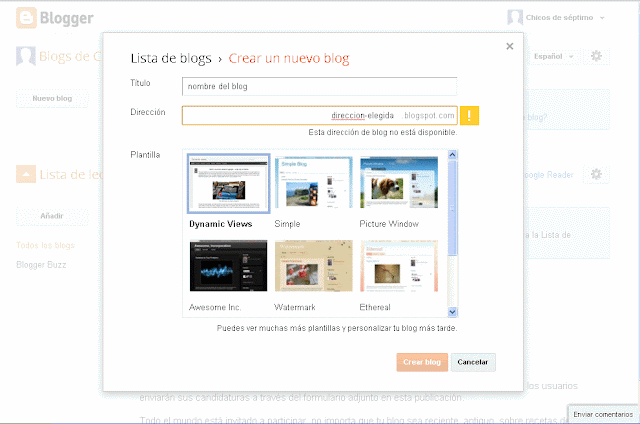Collapse the Lista de lectura orange arrow icon
The height and width of the screenshot is (424, 640).
click(26, 174)
